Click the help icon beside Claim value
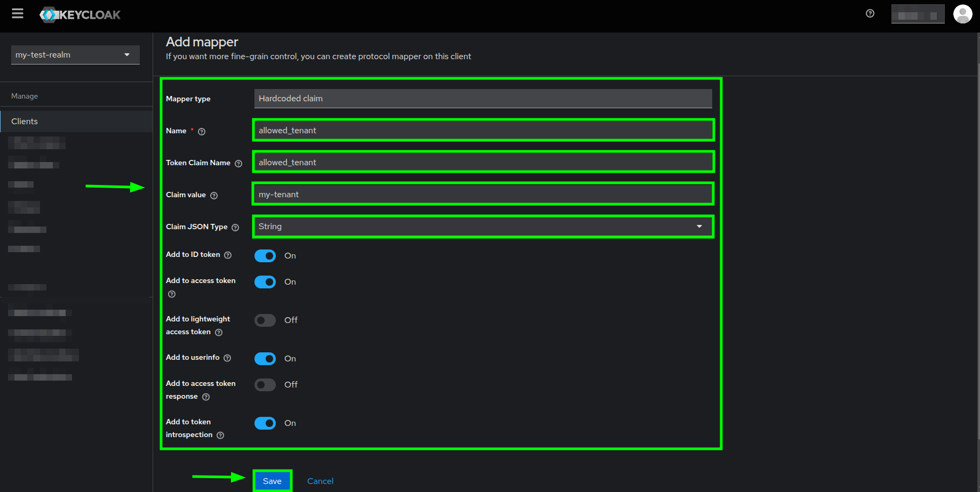 coord(214,195)
